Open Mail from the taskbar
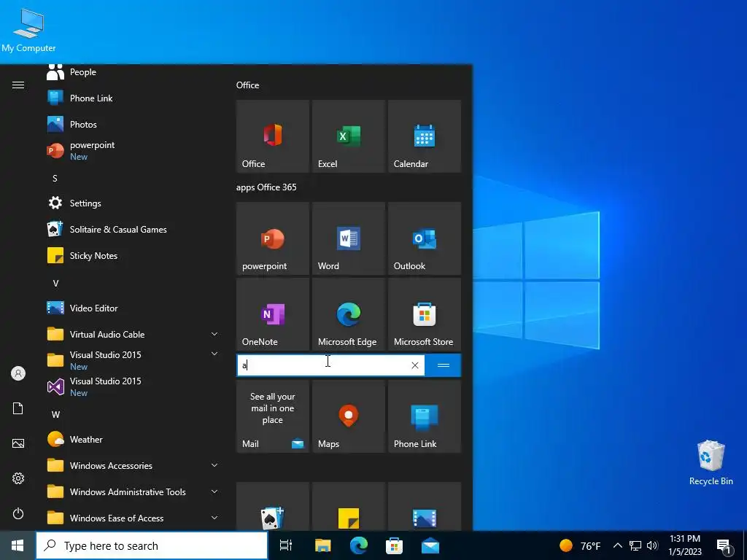 430,545
